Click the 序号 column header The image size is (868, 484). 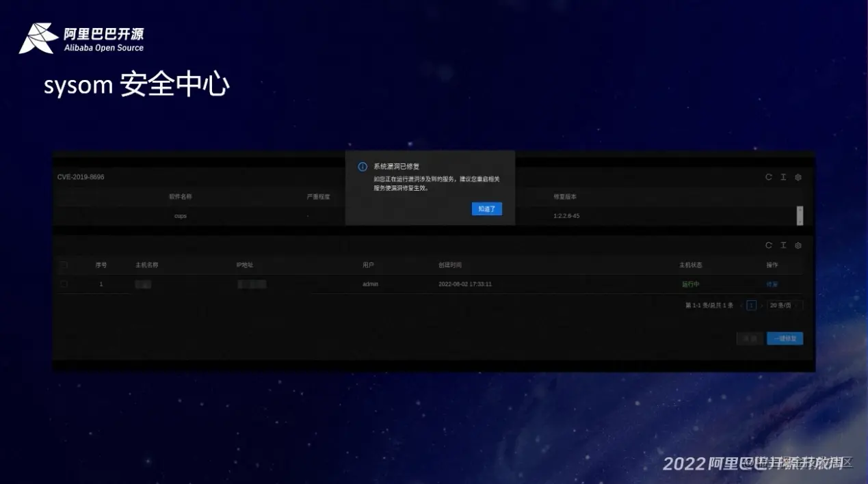[x=101, y=265]
